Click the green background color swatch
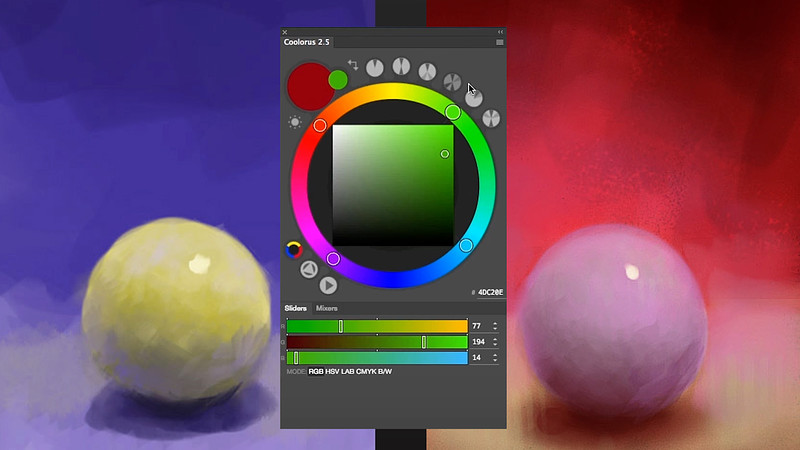This screenshot has height=450, width=800. 338,79
